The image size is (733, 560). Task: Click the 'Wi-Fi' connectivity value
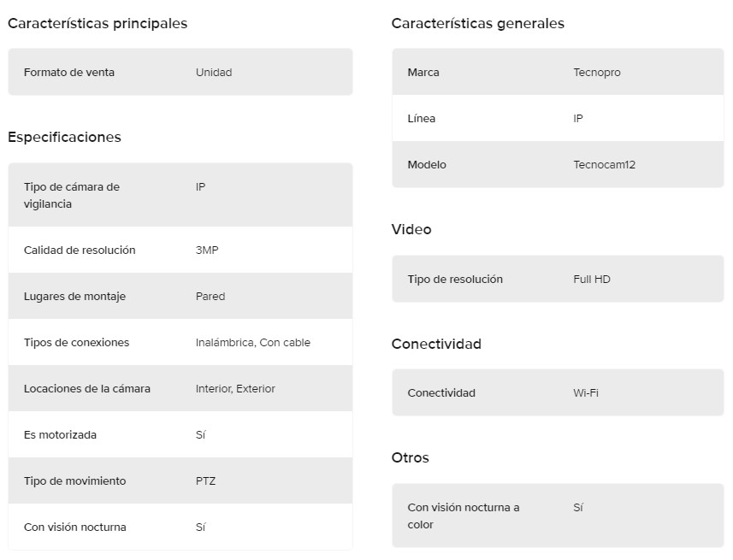[586, 393]
